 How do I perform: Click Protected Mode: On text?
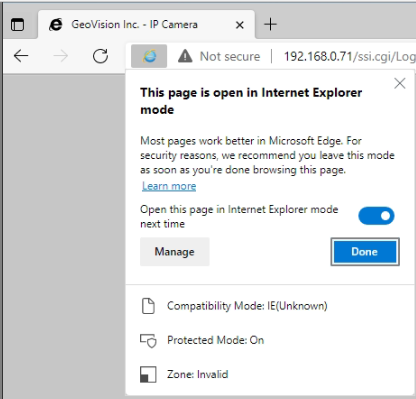coord(215,340)
